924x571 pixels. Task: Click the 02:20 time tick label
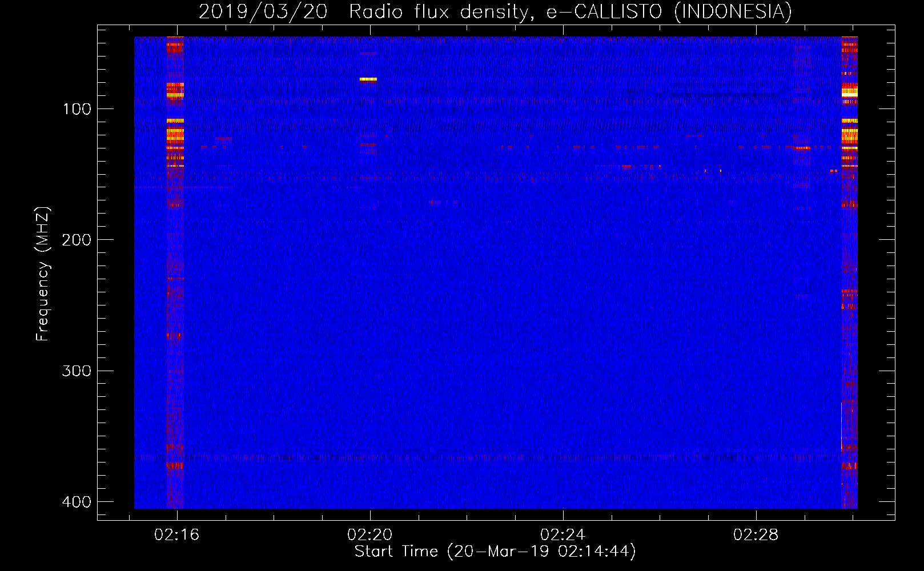tap(369, 535)
